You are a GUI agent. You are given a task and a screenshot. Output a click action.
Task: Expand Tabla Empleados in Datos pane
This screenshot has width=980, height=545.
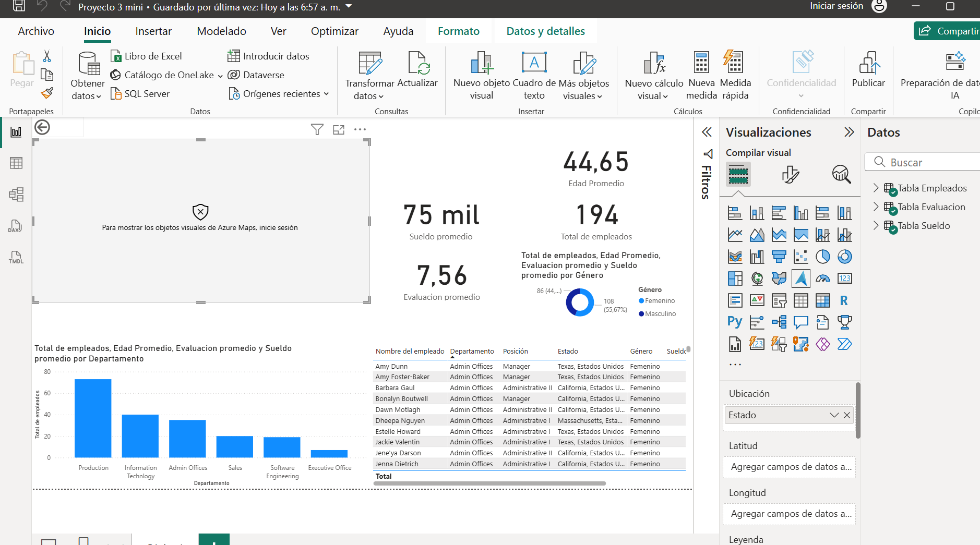coord(876,188)
